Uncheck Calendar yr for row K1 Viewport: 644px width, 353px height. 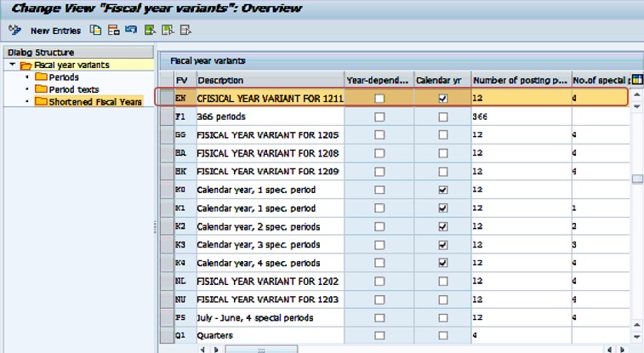[442, 208]
